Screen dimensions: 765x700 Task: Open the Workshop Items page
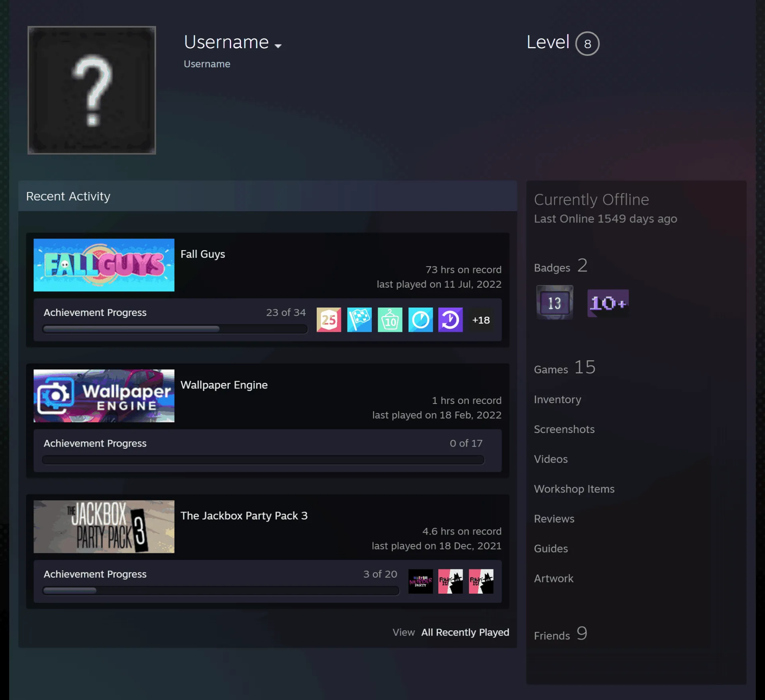[574, 489]
